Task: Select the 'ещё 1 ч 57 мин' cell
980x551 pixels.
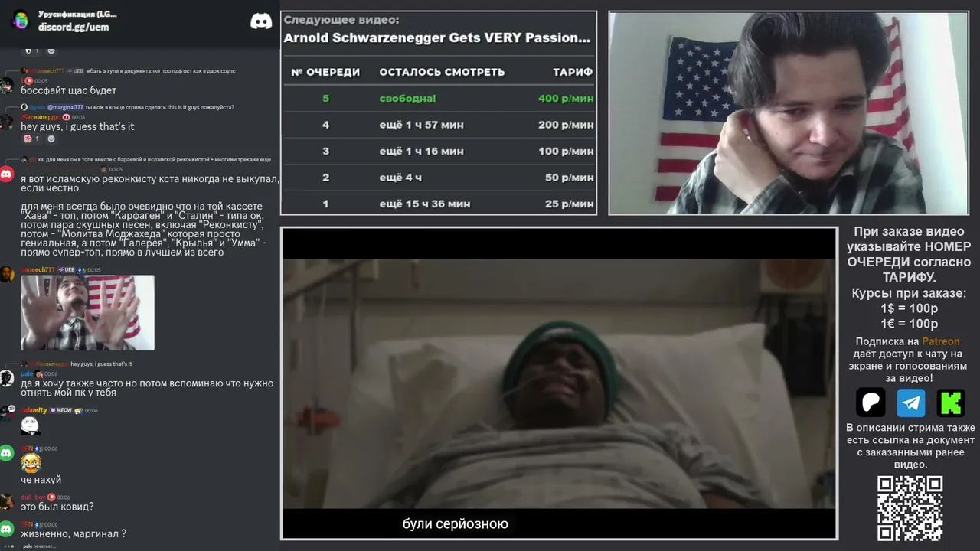Action: click(x=421, y=125)
